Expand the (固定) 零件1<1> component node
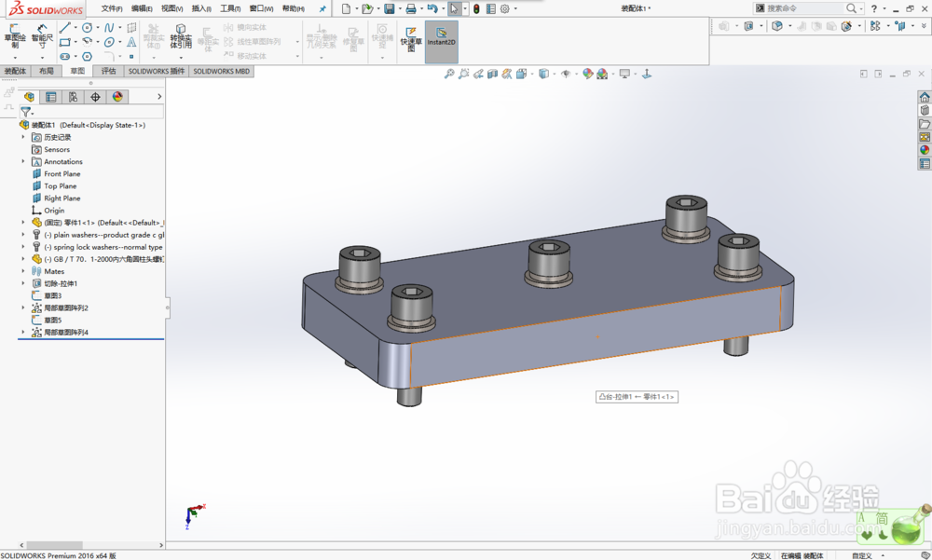932x560 pixels. [23, 223]
